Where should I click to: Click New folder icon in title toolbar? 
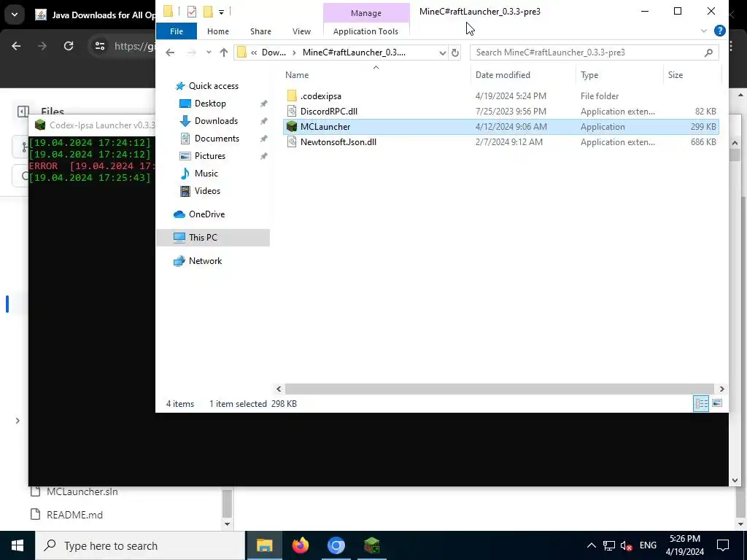208,12
